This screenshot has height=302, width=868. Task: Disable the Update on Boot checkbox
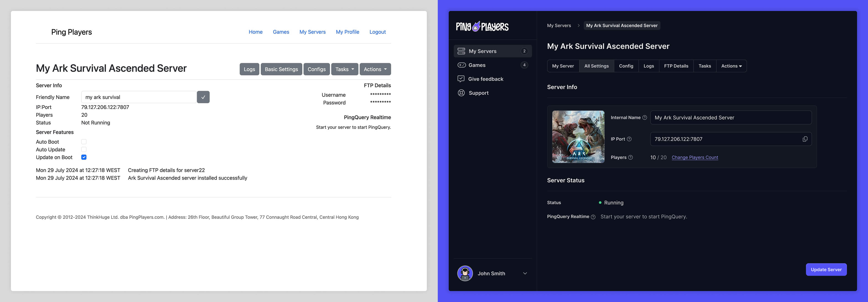84,157
